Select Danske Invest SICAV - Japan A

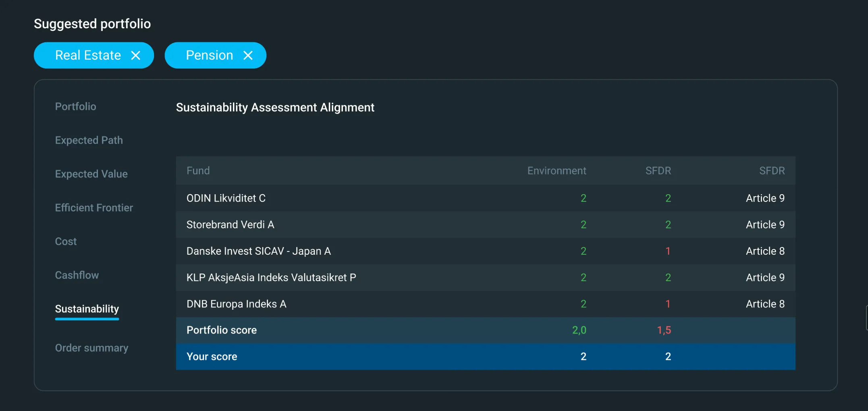259,251
